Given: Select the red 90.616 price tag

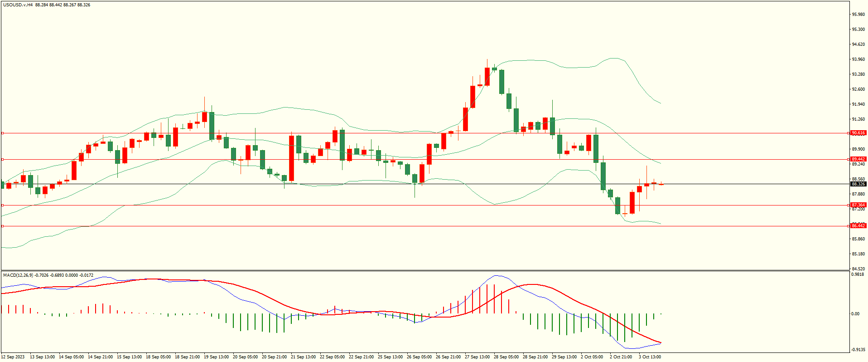Looking at the screenshot, I should (858, 133).
